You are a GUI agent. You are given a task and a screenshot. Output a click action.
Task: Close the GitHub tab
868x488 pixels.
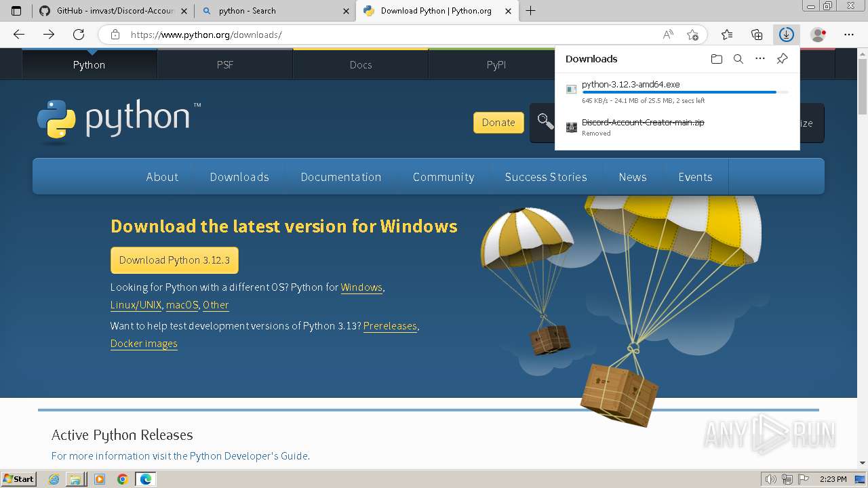[184, 11]
